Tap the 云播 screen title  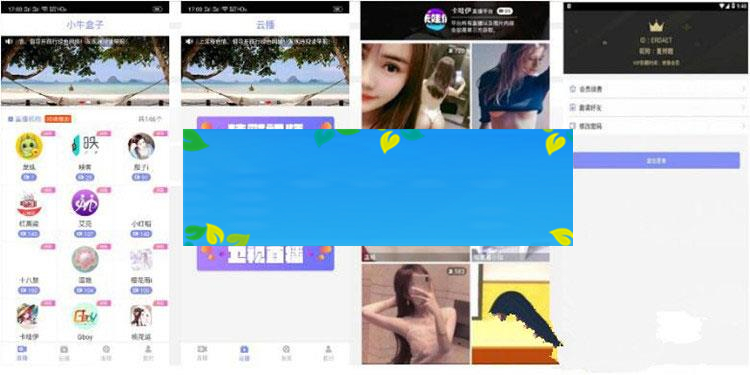[265, 25]
